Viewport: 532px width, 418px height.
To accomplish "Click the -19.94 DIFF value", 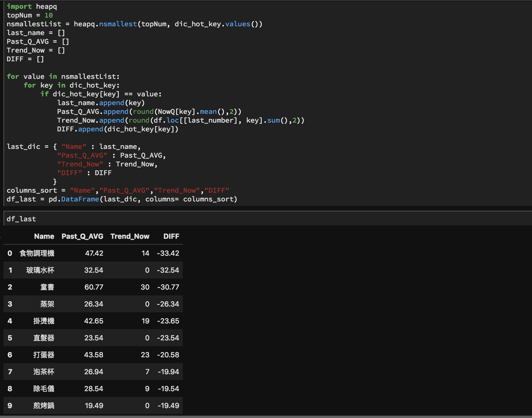I will (x=168, y=372).
